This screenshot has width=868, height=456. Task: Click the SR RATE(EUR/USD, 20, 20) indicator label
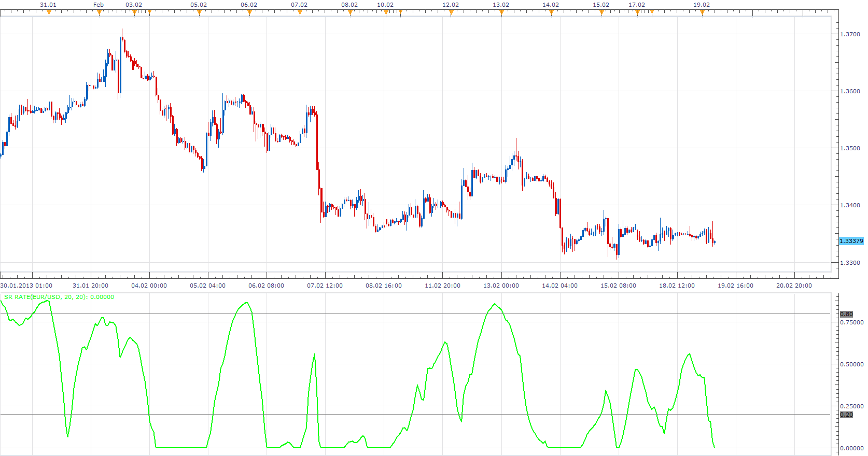point(59,297)
